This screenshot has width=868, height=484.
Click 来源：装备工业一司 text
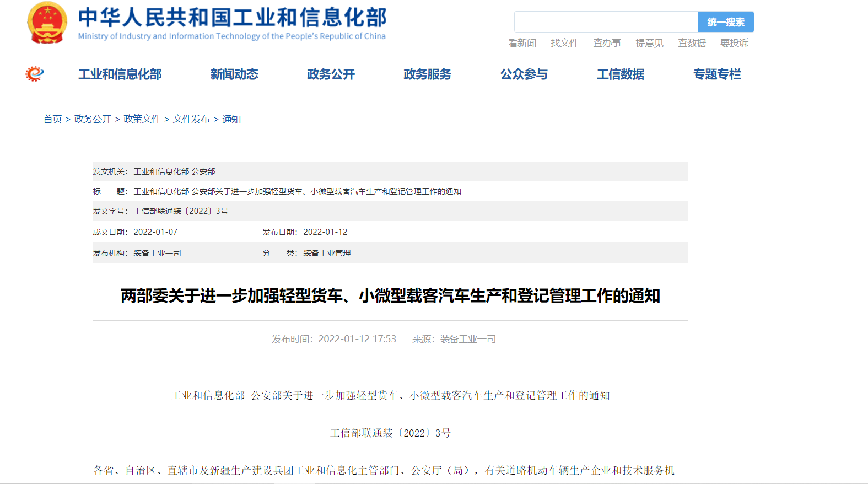(454, 339)
